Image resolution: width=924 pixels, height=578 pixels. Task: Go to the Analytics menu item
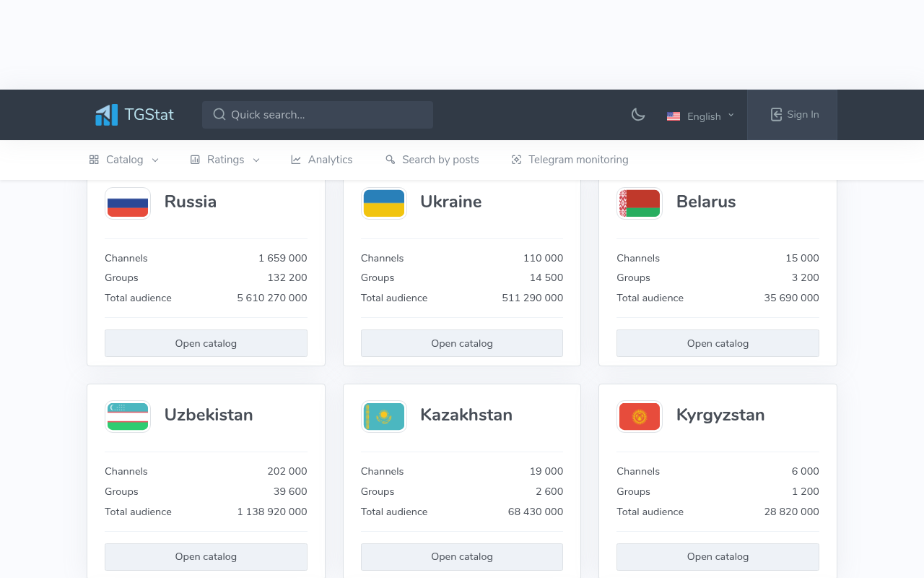tap(322, 160)
